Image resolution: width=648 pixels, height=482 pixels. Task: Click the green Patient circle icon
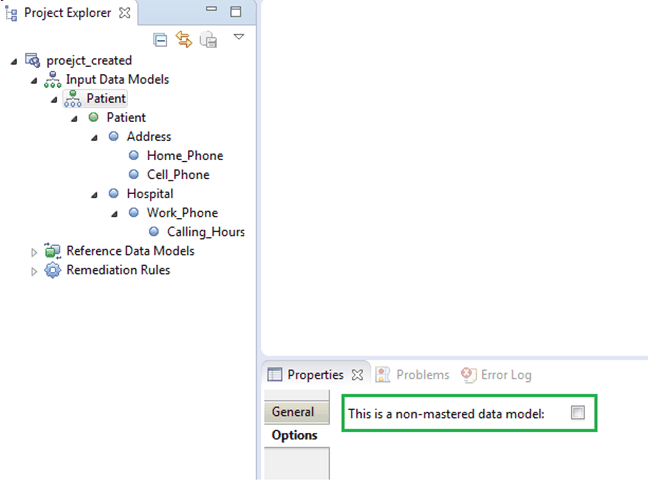coord(94,117)
